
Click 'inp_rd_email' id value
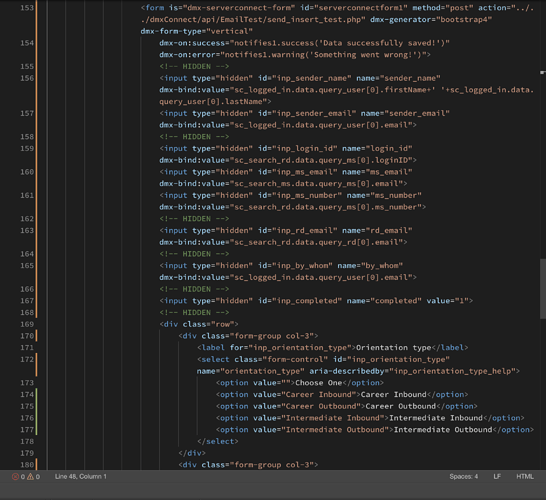(304, 231)
